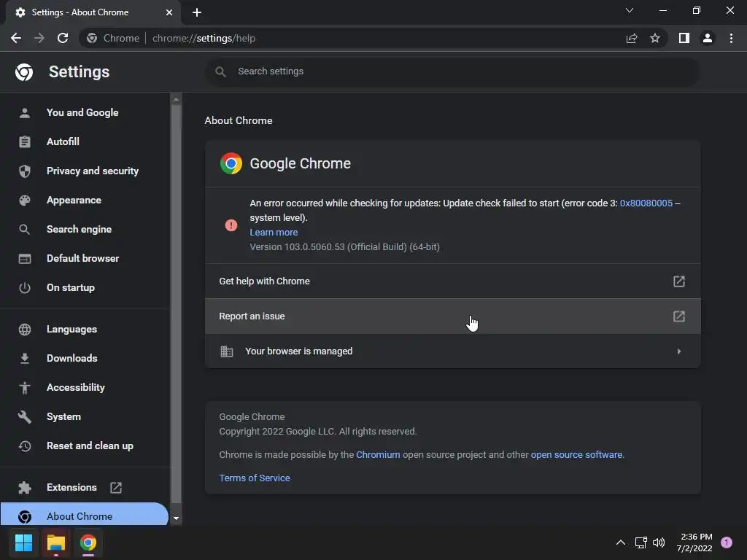Click the Extensions puzzle piece icon

tap(25, 488)
